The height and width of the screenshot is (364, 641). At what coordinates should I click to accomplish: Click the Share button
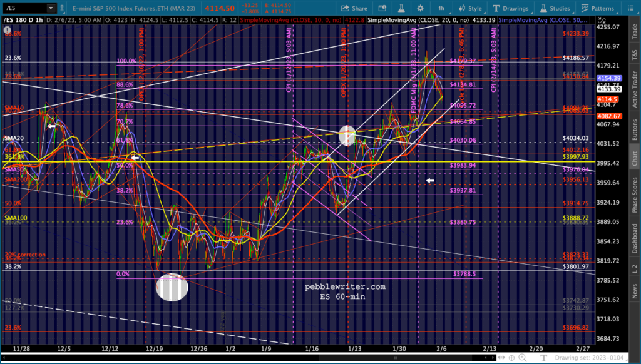pos(354,8)
